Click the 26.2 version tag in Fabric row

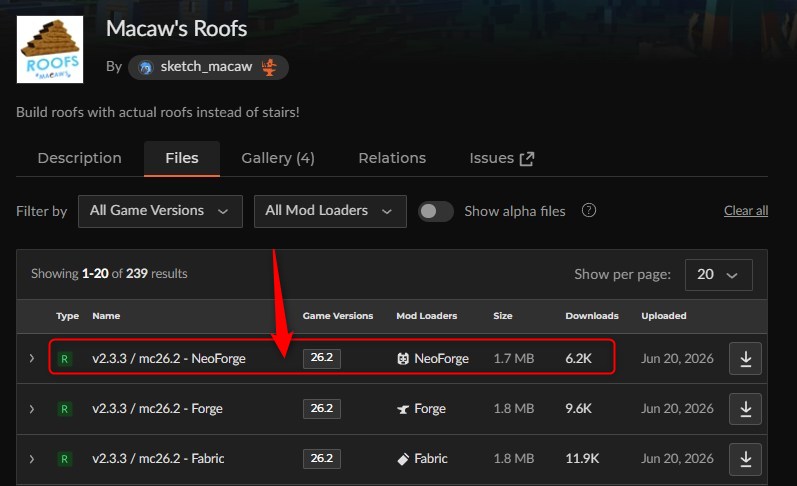(x=322, y=459)
